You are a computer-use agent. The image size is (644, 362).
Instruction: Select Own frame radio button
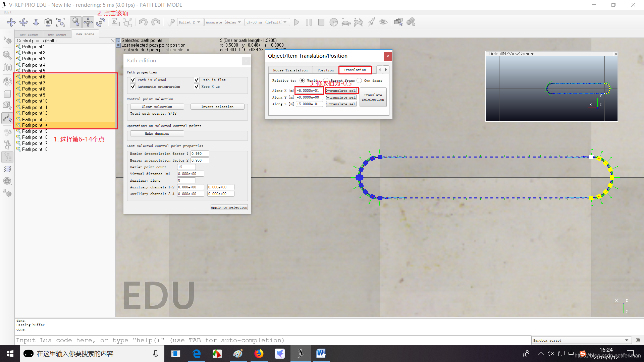(360, 80)
